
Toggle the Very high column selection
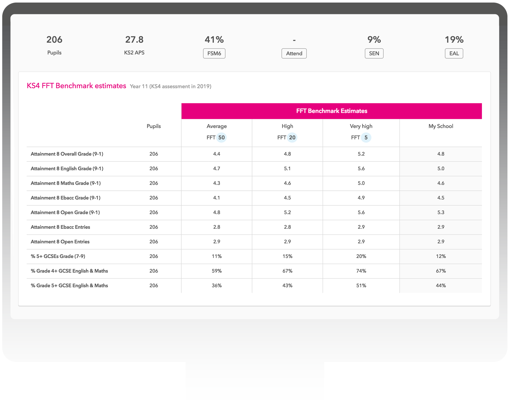(x=361, y=126)
